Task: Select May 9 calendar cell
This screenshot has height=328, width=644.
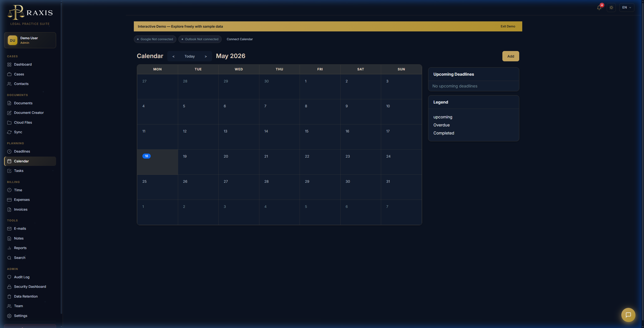Action: point(360,112)
